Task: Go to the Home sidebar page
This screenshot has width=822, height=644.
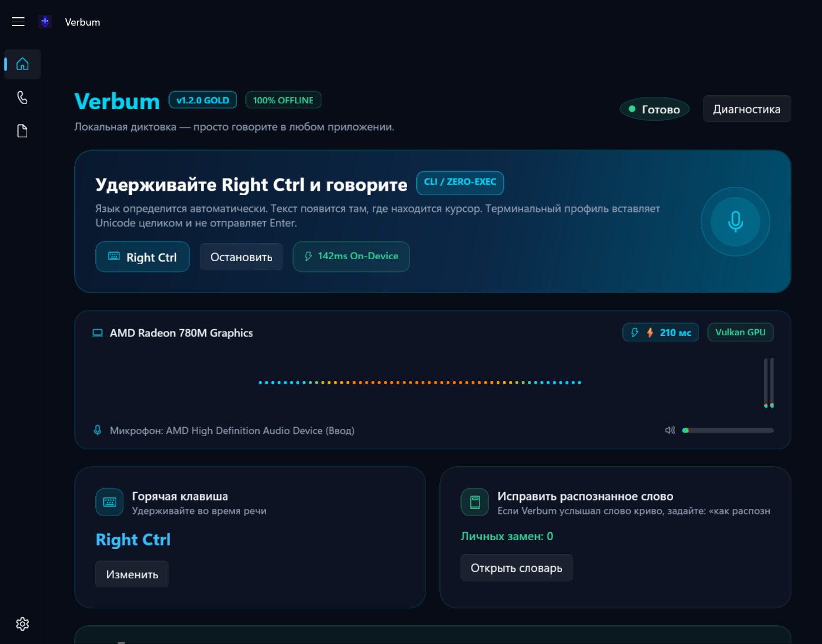Action: coord(22,64)
